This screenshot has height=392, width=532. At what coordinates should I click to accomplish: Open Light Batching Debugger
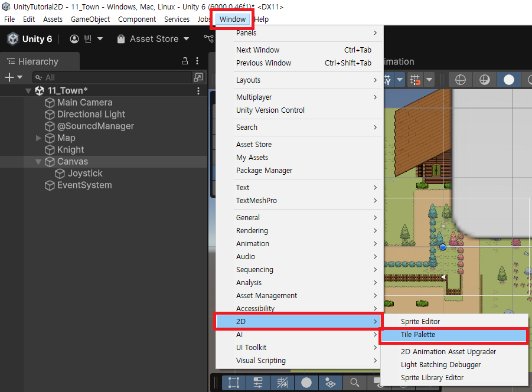coord(454,364)
